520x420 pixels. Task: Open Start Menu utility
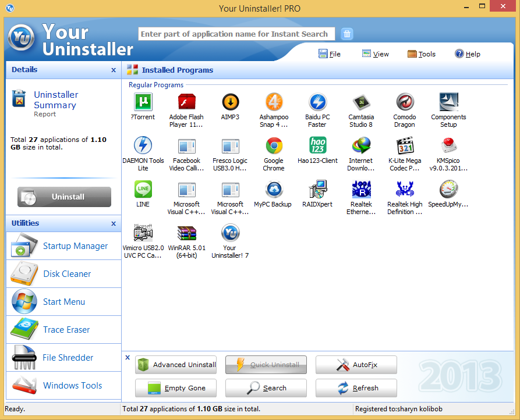[63, 302]
